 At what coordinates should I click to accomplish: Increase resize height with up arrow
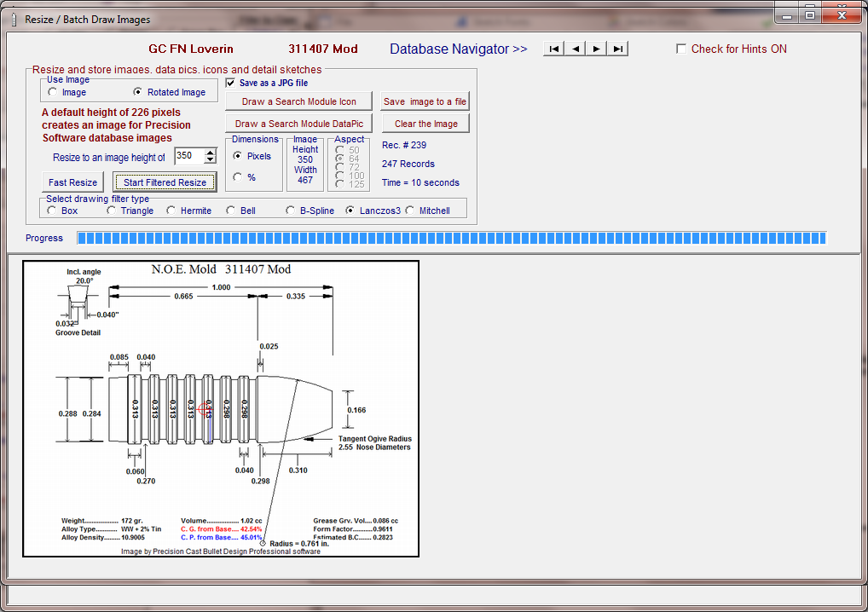click(210, 153)
